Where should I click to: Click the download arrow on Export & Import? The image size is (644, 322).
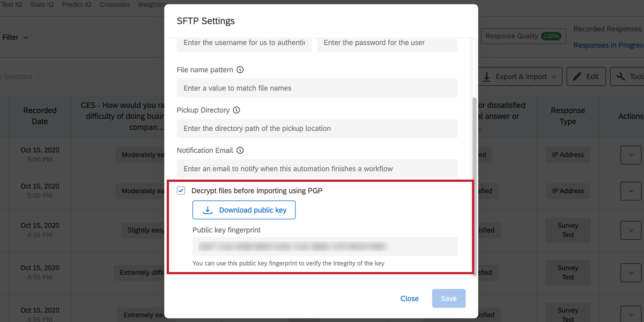pos(488,77)
